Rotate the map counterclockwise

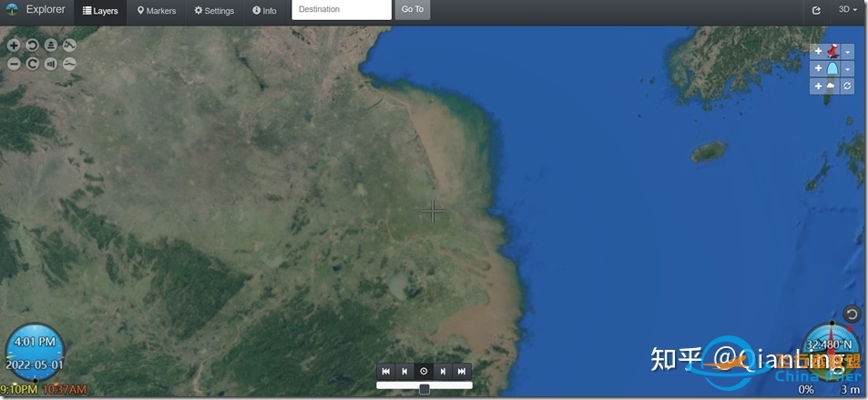click(x=32, y=46)
